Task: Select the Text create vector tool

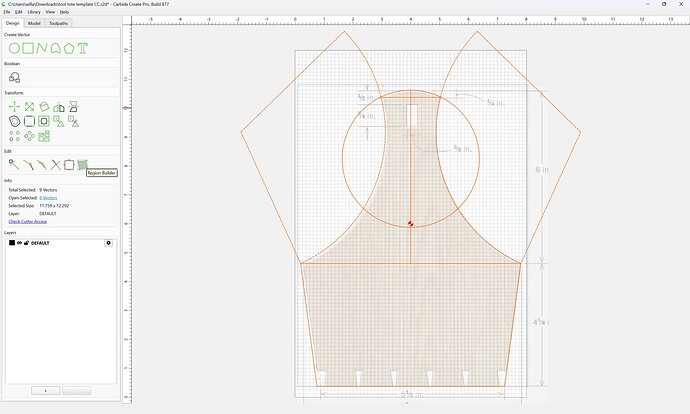Action: click(83, 48)
